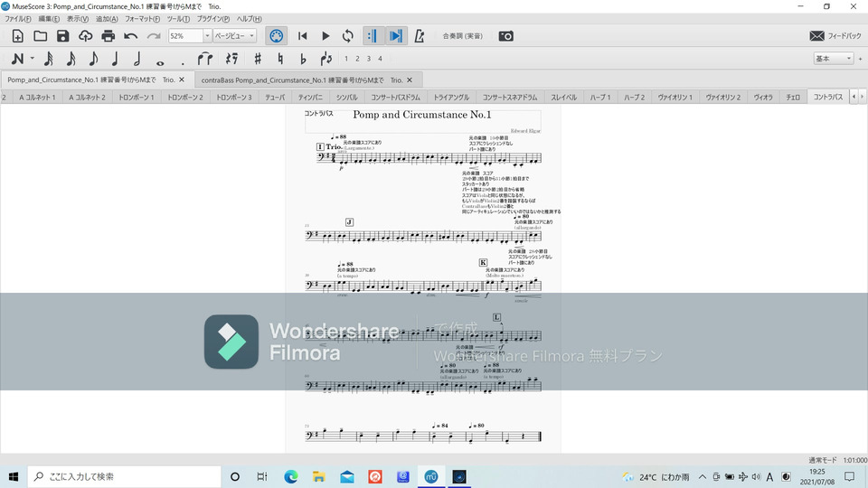The image size is (868, 488).
Task: Add augmentation dot
Action: click(182, 62)
